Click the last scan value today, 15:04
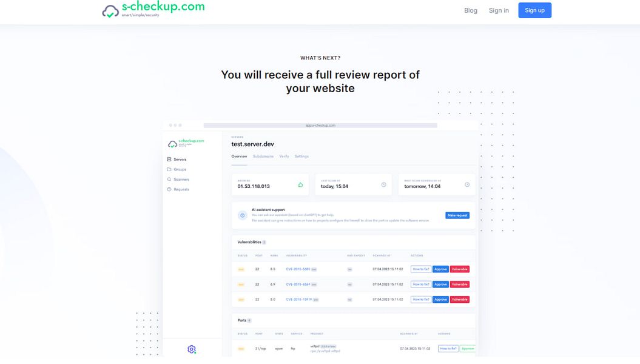 click(x=334, y=186)
